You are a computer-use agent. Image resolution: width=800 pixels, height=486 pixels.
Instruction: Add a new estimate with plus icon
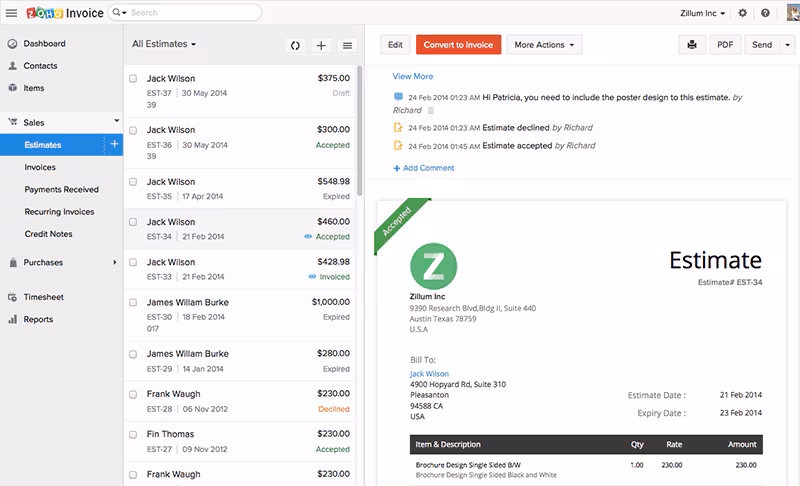pyautogui.click(x=321, y=45)
